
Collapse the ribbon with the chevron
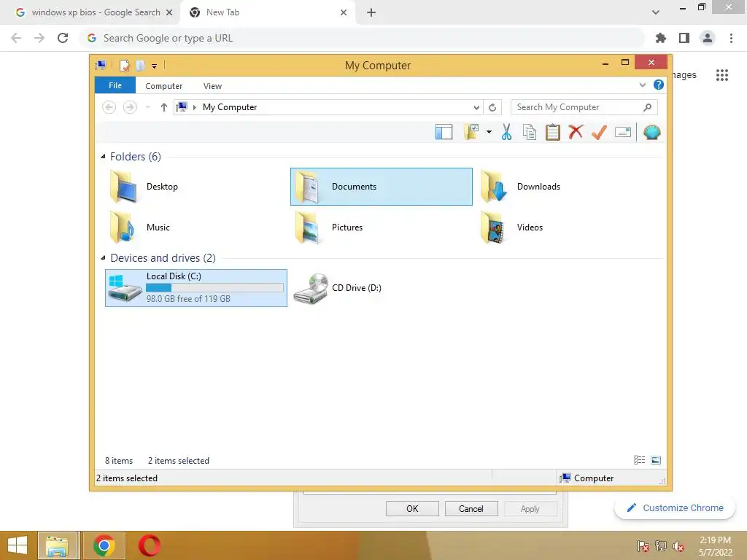coord(642,85)
